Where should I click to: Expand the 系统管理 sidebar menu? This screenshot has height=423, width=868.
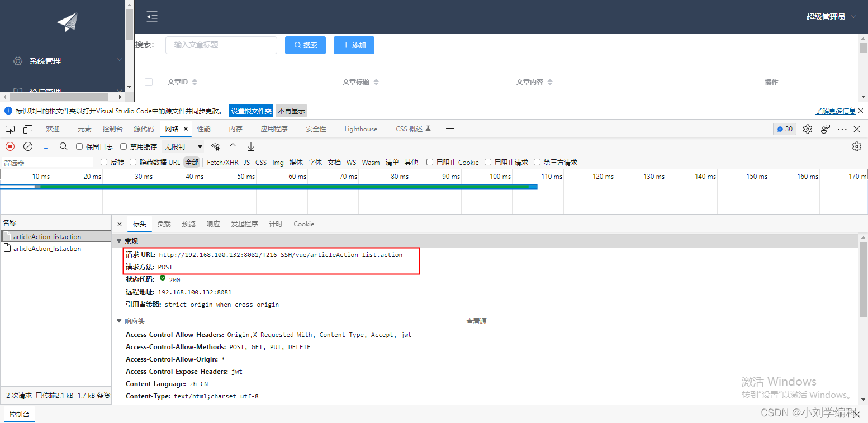(x=63, y=61)
